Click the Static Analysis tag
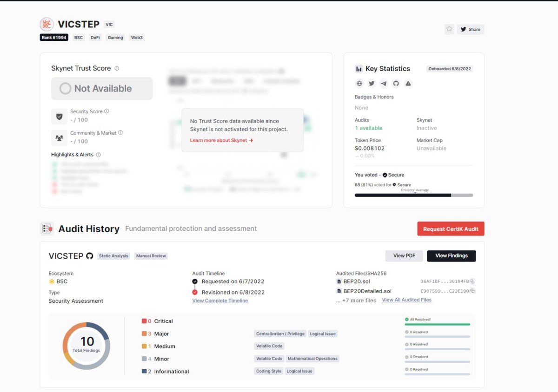 point(113,256)
